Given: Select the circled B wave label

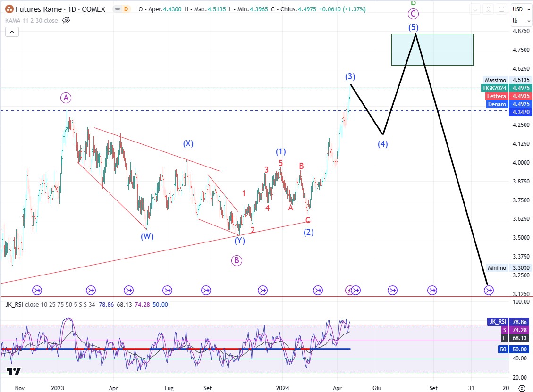Looking at the screenshot, I should (x=237, y=260).
